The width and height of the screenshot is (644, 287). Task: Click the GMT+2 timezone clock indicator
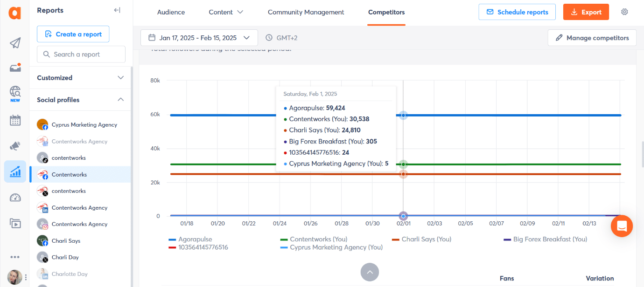282,38
